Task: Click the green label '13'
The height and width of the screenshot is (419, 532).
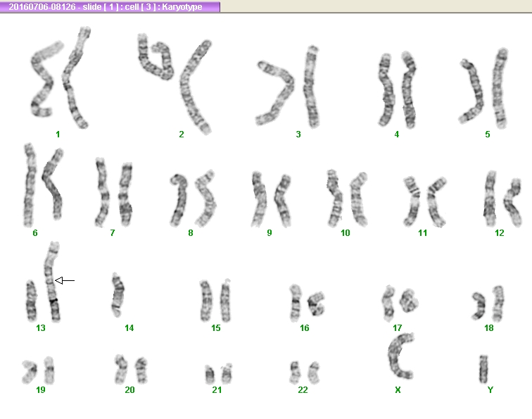Action: (41, 328)
